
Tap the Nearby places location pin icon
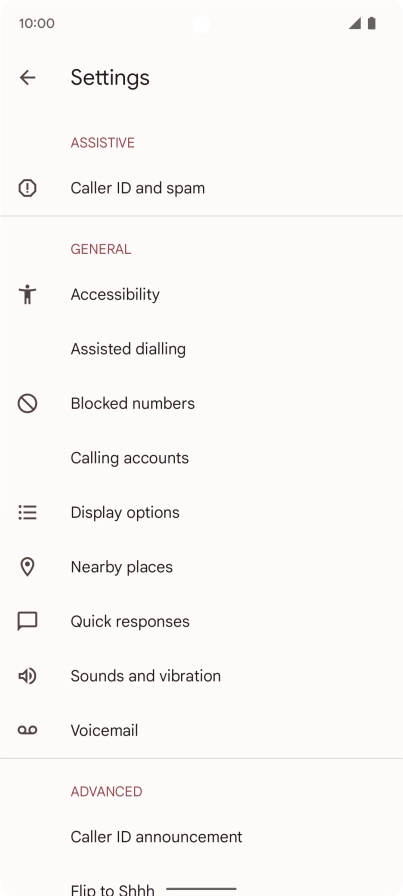pyautogui.click(x=27, y=567)
